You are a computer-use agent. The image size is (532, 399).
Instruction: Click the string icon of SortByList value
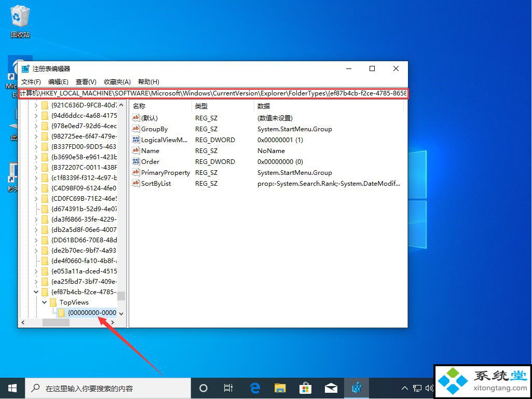(135, 183)
